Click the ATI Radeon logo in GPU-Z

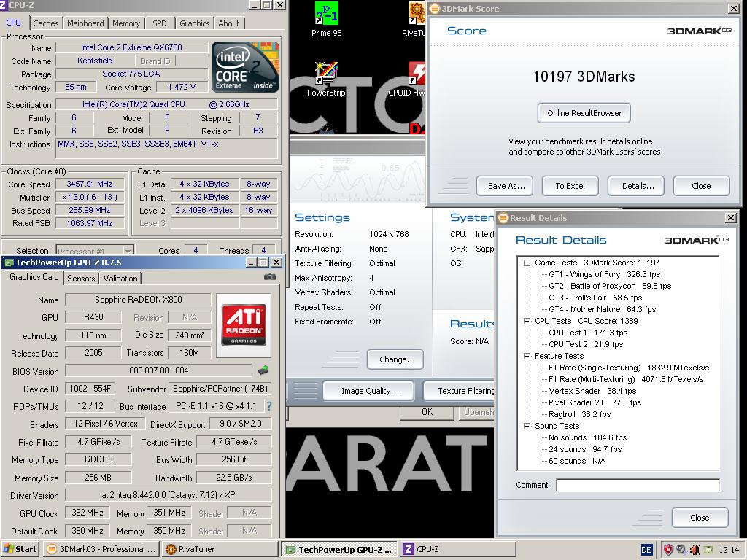[x=244, y=325]
